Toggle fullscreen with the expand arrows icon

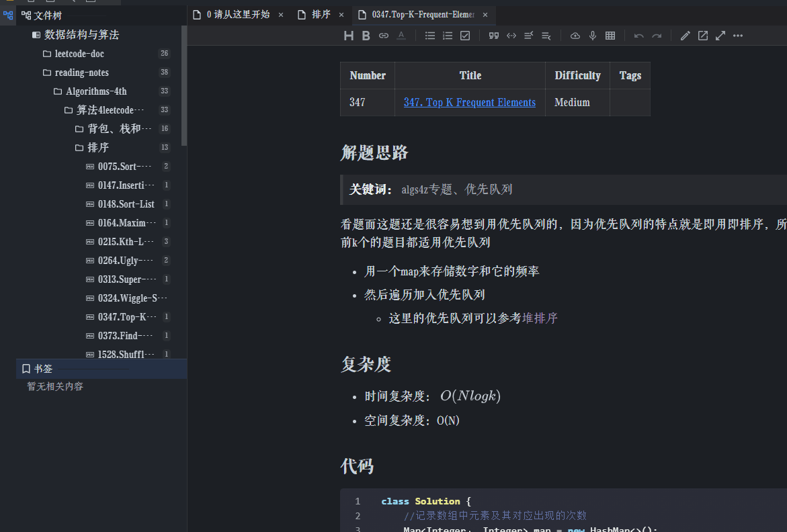click(720, 36)
